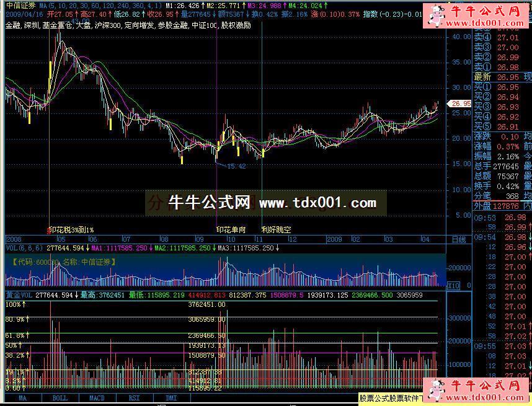The image size is (532, 406).
Task: Click the date 2009/04/16
Action: click(24, 14)
